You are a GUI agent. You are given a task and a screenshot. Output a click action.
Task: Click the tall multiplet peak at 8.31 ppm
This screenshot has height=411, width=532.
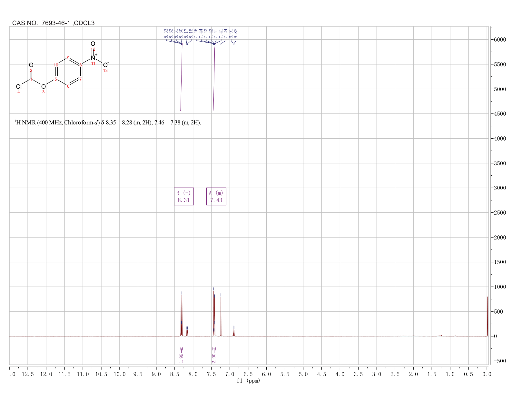pyautogui.click(x=182, y=315)
